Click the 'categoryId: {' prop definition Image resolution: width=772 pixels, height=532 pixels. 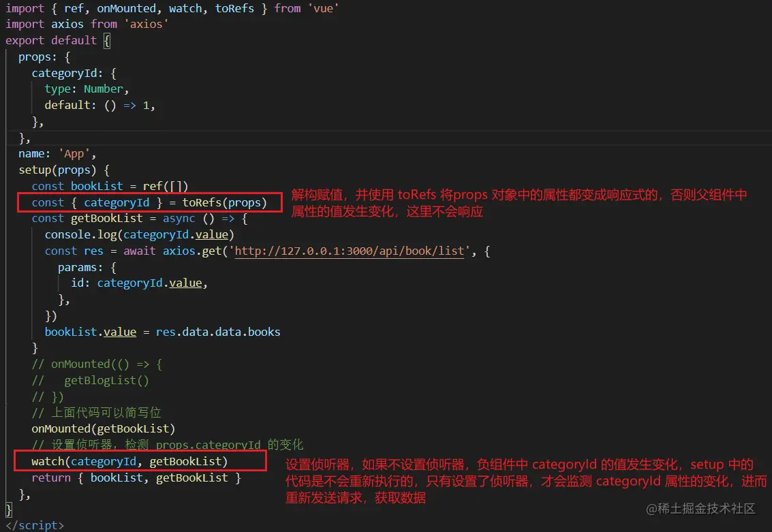pyautogui.click(x=74, y=74)
